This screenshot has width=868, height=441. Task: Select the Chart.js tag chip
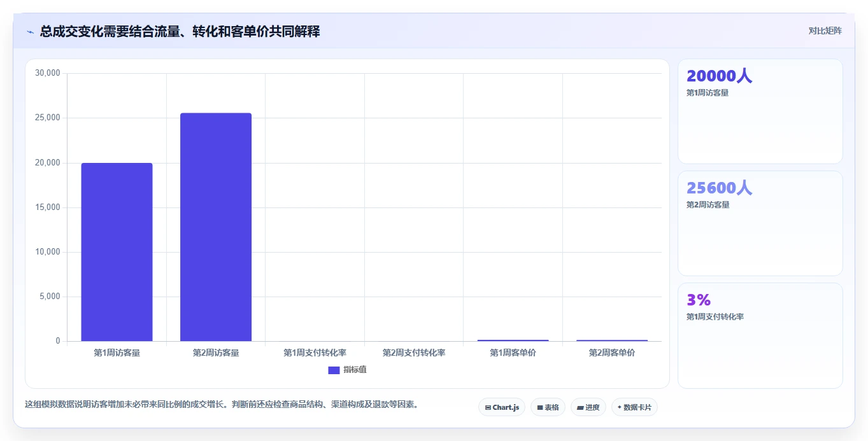502,407
